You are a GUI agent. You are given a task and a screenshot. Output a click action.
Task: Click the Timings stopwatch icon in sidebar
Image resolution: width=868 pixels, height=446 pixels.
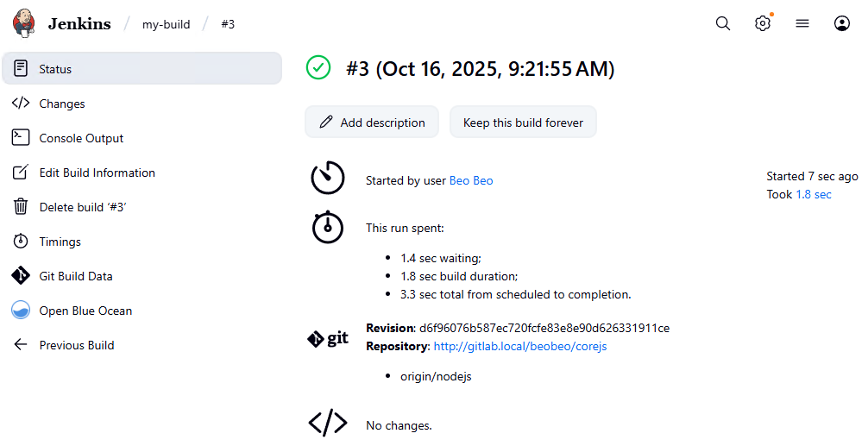pyautogui.click(x=21, y=242)
